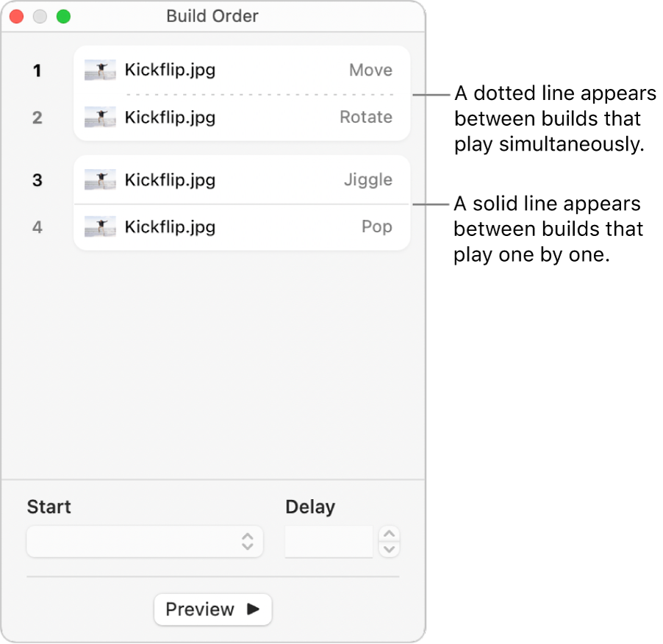Click the green zoom window button
Screen dimensions: 663x644
[63, 16]
